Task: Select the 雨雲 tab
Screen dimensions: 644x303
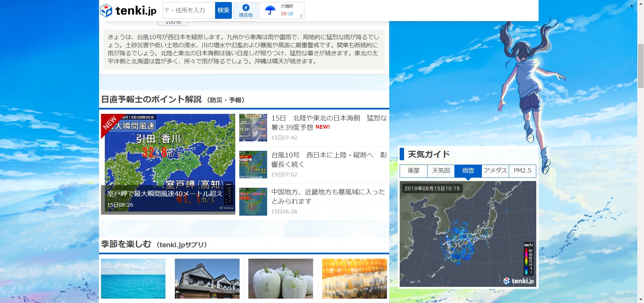Action: pyautogui.click(x=468, y=171)
